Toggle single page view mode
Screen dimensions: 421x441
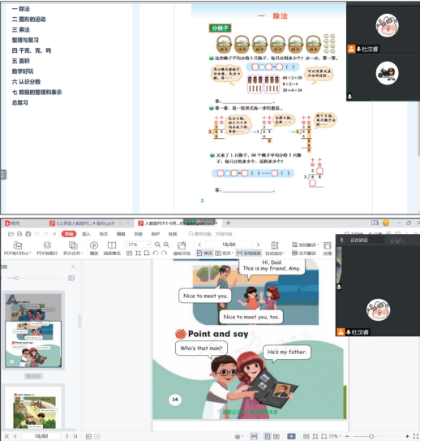204,253
